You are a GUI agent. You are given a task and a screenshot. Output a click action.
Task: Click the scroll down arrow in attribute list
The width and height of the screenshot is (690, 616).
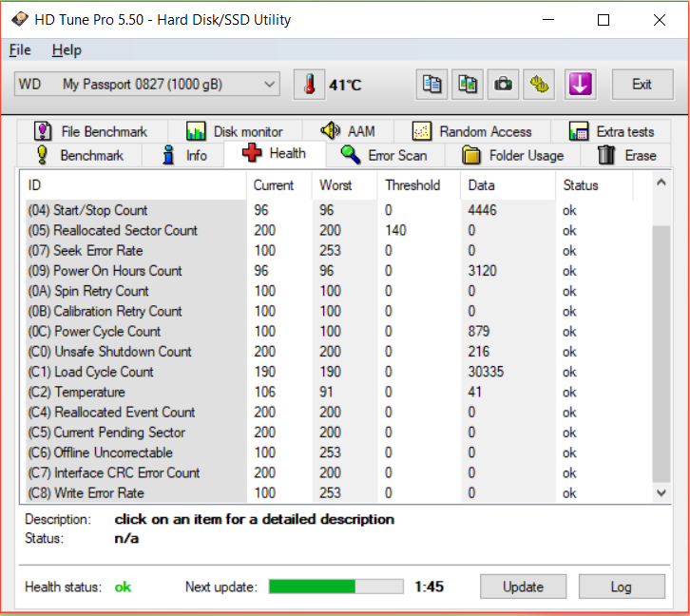pyautogui.click(x=662, y=492)
